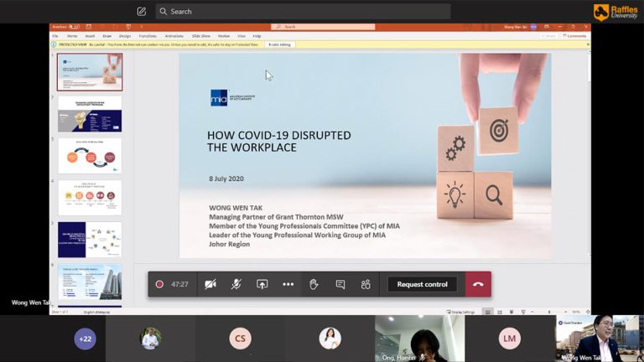Show the participants list
This screenshot has height=362, width=644.
pos(366,284)
